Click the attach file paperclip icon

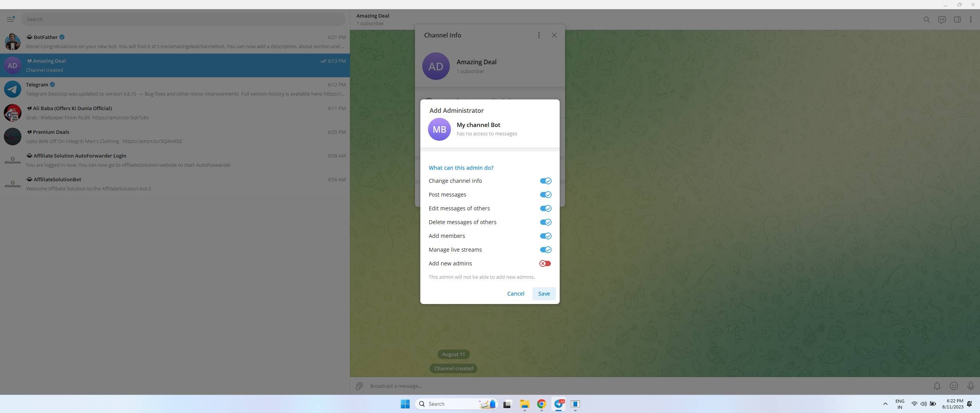[359, 386]
